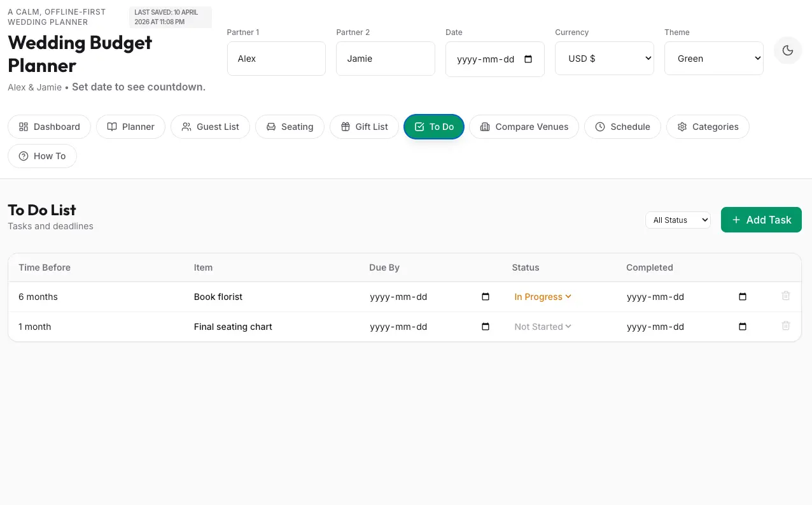Screen dimensions: 812x505
Task: Expand the Theme dropdown set to Green
Action: (713, 59)
